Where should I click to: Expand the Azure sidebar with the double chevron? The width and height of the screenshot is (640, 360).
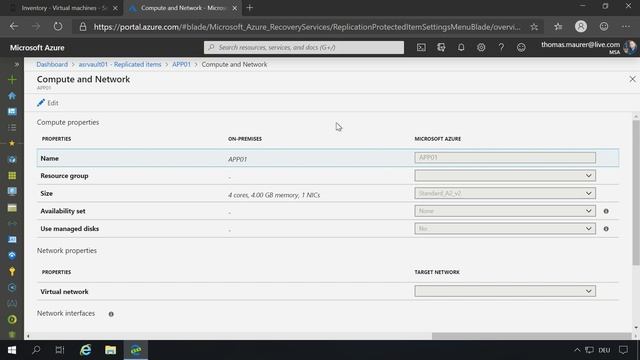(x=16, y=64)
